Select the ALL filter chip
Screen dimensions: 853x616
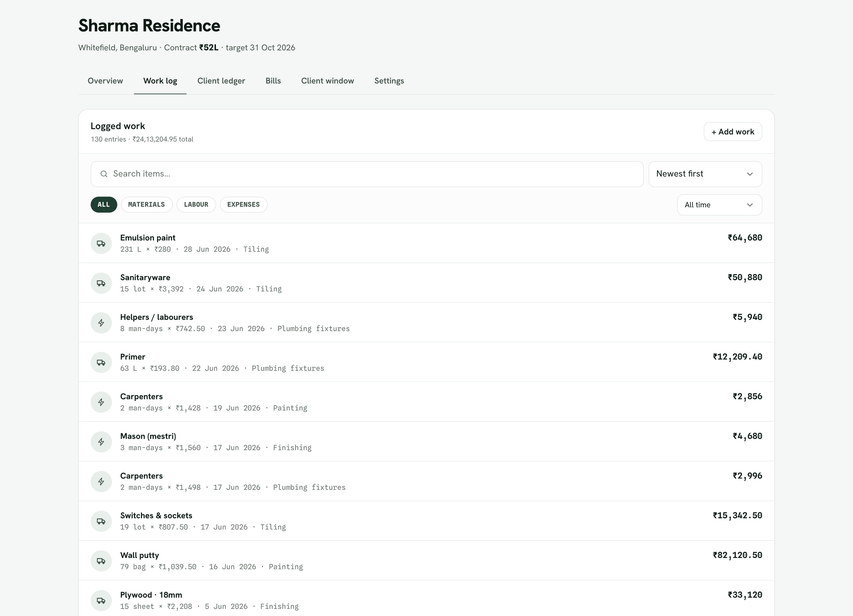click(104, 205)
